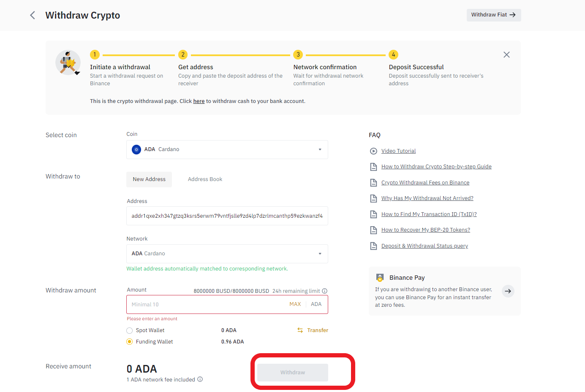Viewport: 585px width, 392px height.
Task: Click document icon beside Crypto Withdrawal Fees
Action: (373, 183)
